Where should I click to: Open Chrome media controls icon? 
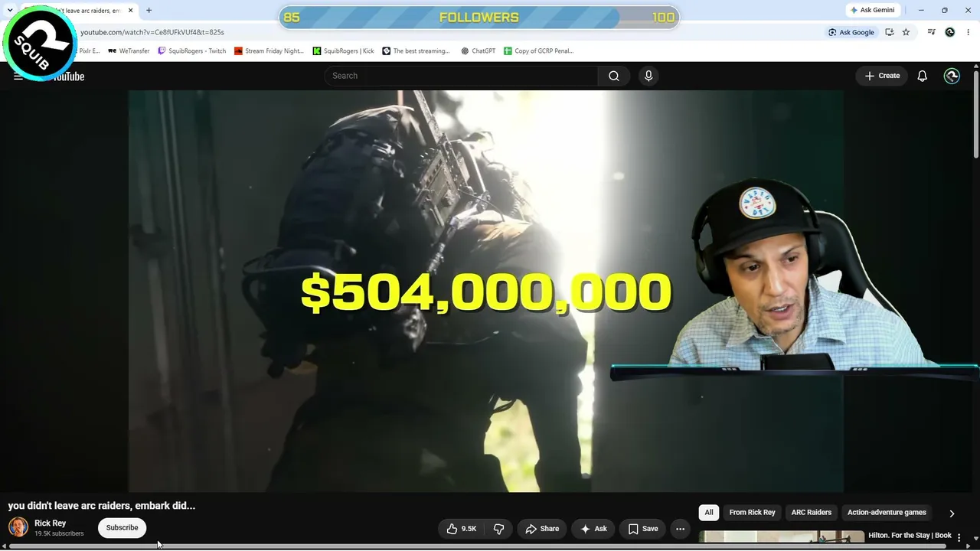pyautogui.click(x=931, y=32)
